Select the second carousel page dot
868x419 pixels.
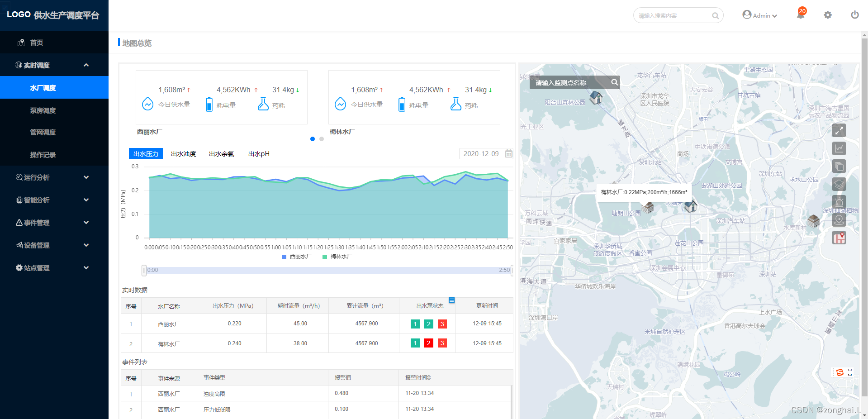click(x=322, y=139)
